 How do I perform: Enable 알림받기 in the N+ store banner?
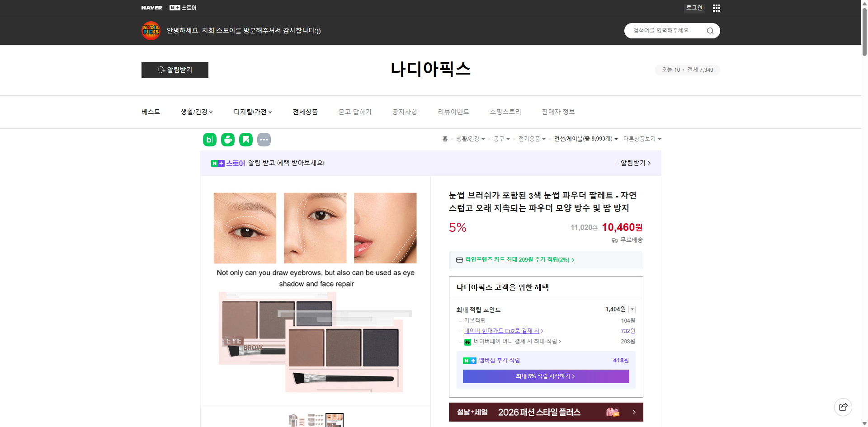[x=633, y=163]
